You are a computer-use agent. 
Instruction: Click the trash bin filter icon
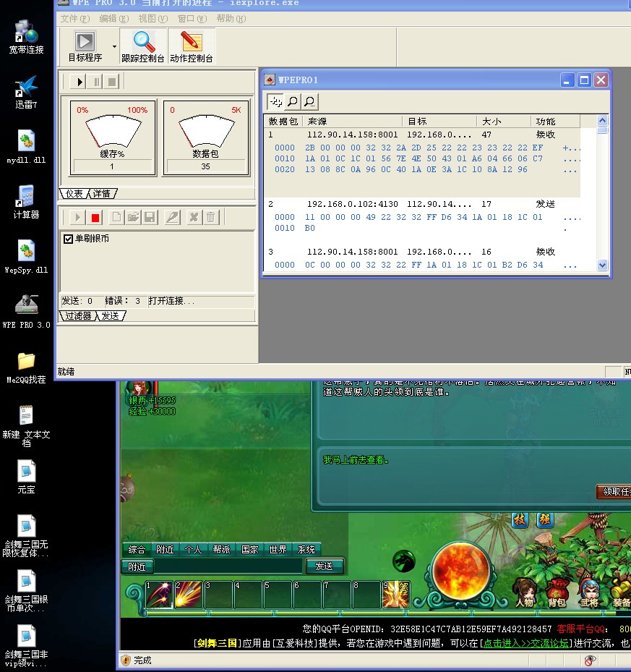(211, 217)
